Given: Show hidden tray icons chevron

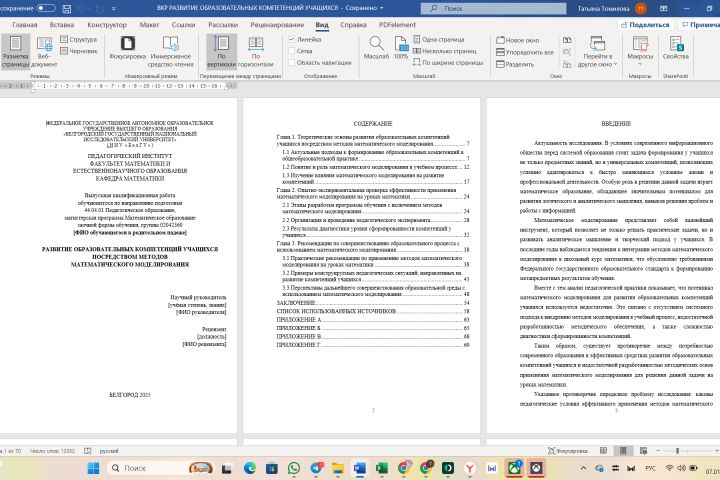Looking at the screenshot, I should (583, 468).
